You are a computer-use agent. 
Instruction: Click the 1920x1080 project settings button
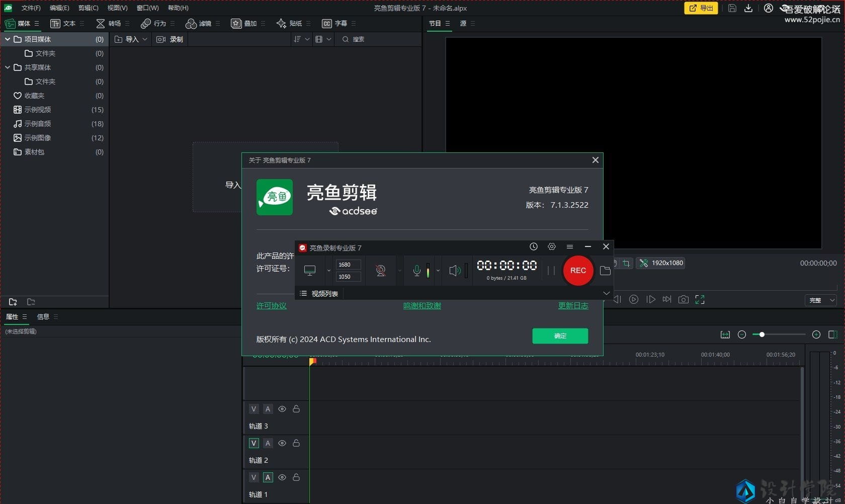tap(661, 263)
